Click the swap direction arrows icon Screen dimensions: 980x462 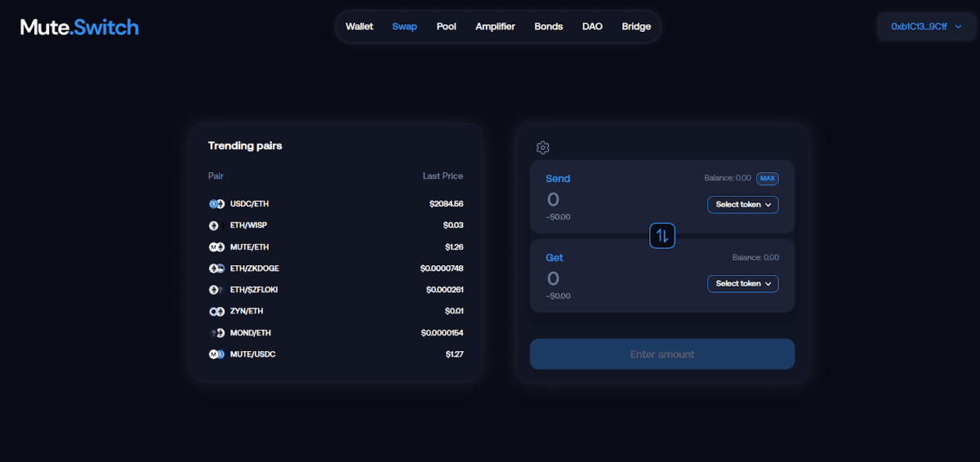pyautogui.click(x=662, y=236)
